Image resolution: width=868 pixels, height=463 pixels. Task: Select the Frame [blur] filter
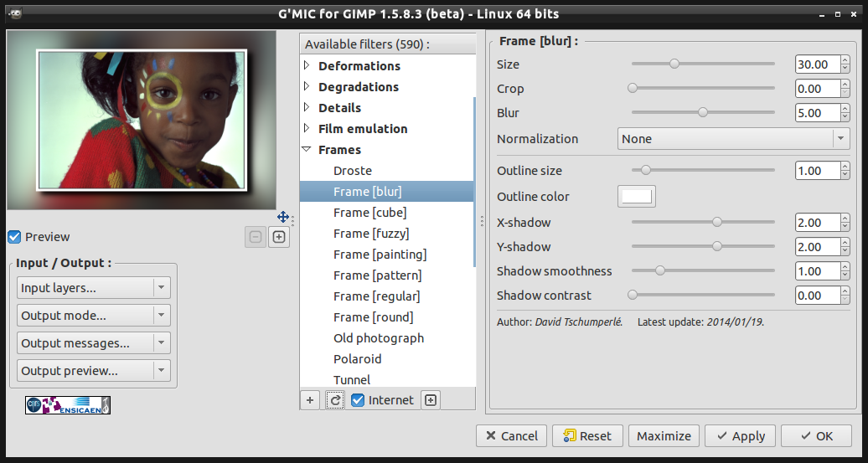tap(386, 192)
